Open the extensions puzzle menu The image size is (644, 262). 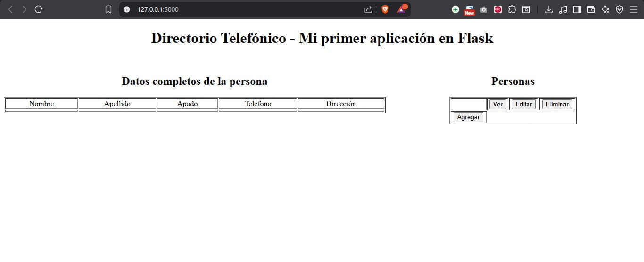(x=512, y=9)
